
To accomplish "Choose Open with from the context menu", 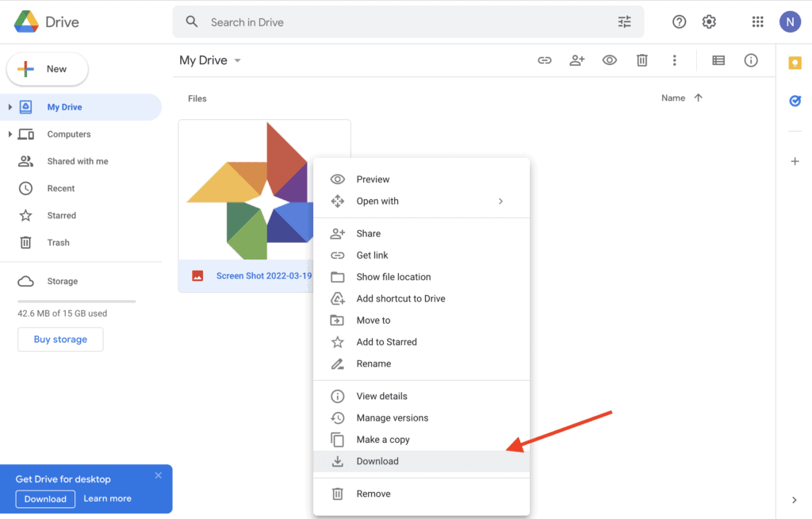I will (x=422, y=201).
